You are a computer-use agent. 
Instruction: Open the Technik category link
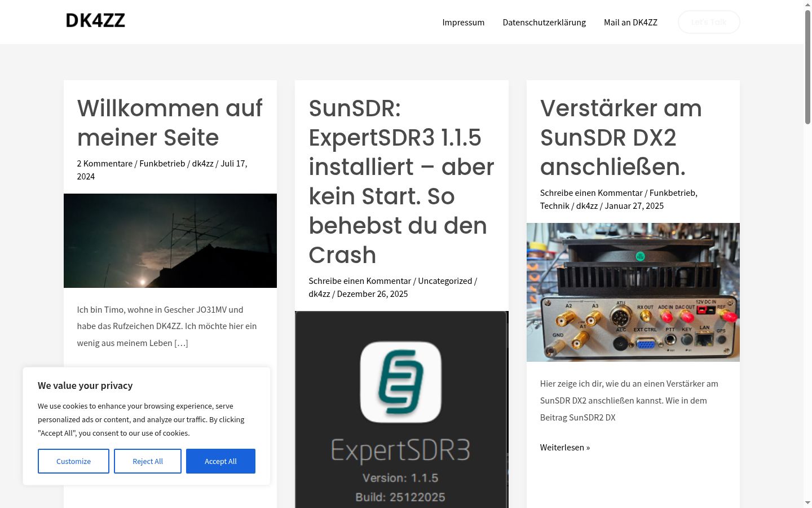(555, 205)
